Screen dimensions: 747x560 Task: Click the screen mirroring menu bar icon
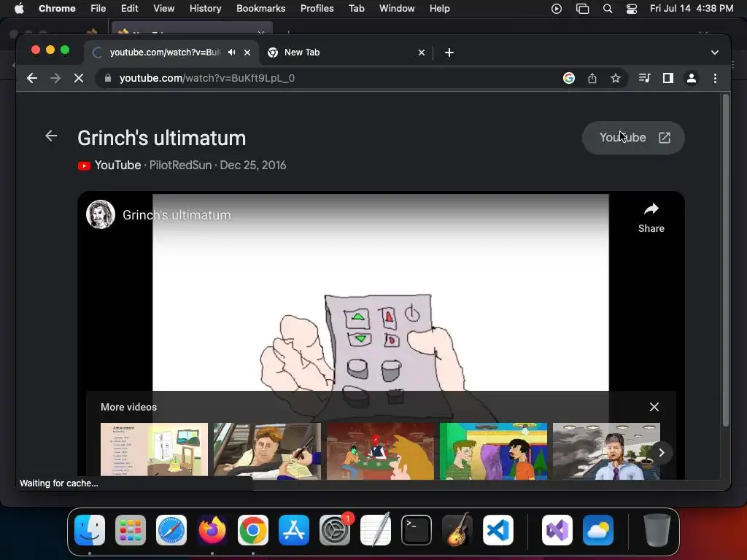coord(582,9)
